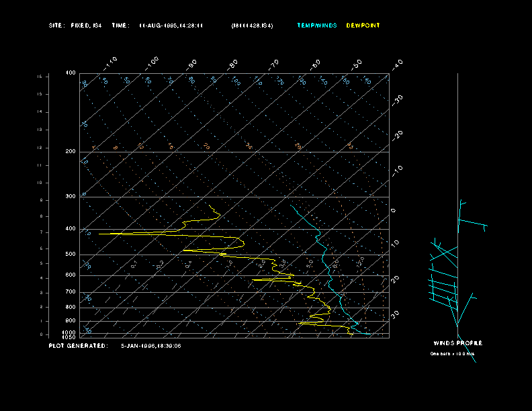This screenshot has width=532, height=411.
Task: Click the 11-AUG-1995 sounding time value
Action: 171,26
